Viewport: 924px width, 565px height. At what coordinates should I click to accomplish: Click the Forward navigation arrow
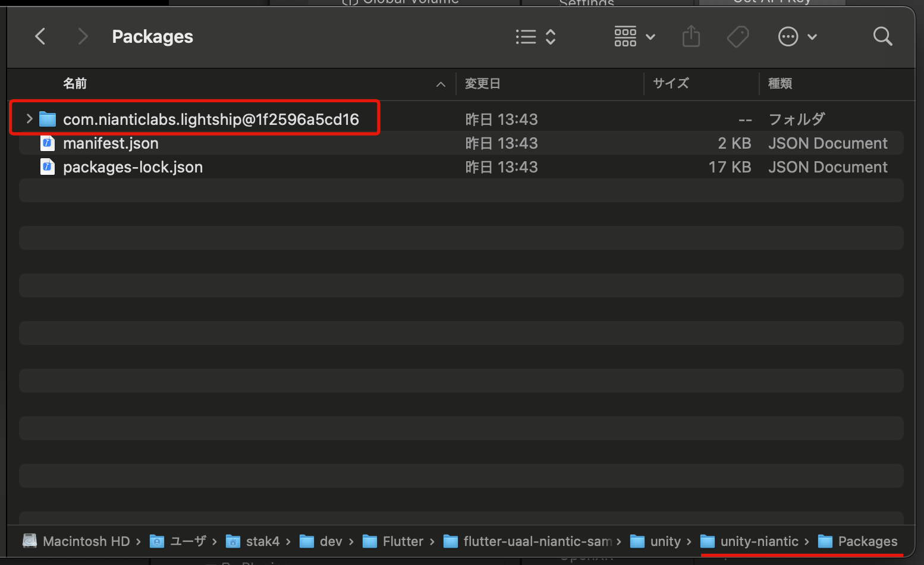83,36
